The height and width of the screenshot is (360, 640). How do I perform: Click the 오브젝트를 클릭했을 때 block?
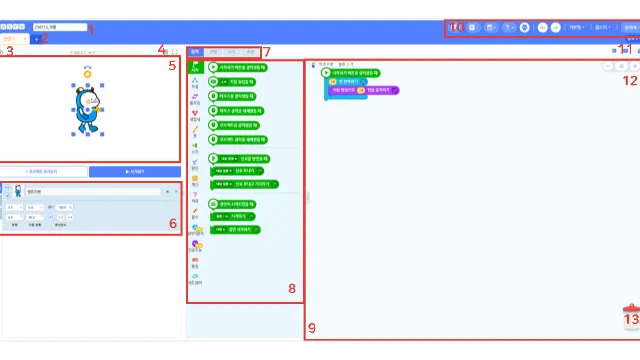point(234,125)
